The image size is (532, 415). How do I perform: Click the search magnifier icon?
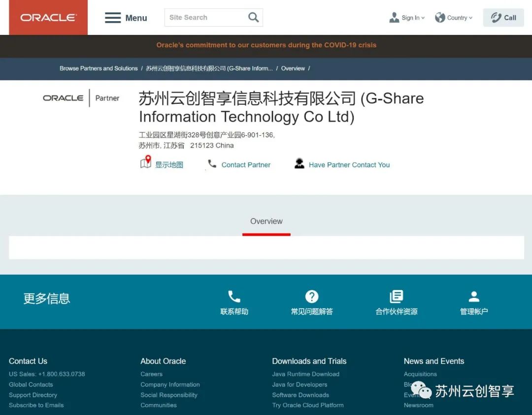(x=254, y=17)
